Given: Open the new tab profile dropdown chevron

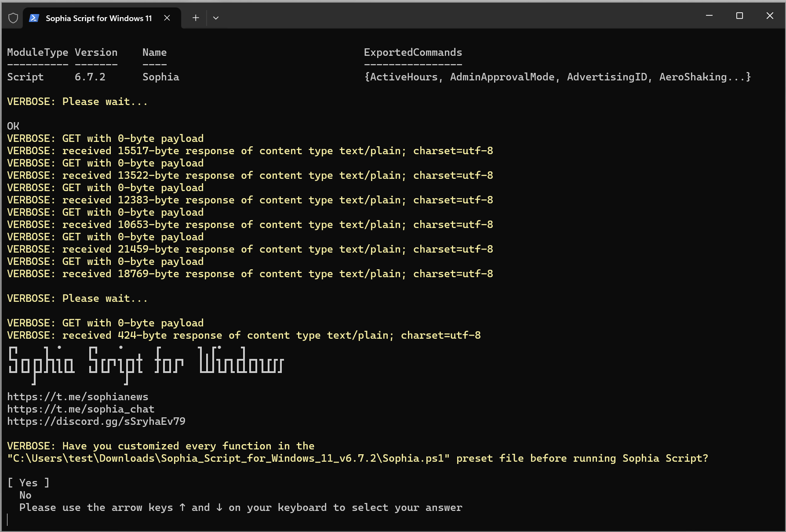Looking at the screenshot, I should tap(216, 18).
